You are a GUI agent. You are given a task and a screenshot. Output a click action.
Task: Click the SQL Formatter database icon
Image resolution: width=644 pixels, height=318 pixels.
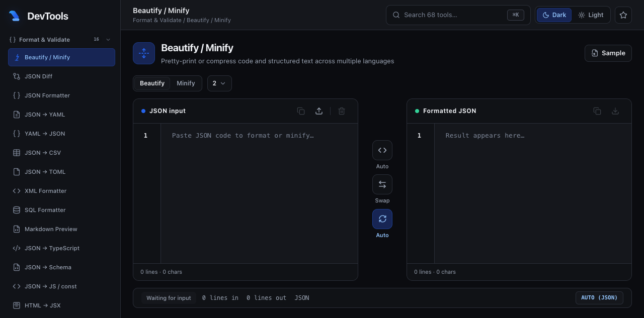[17, 210]
